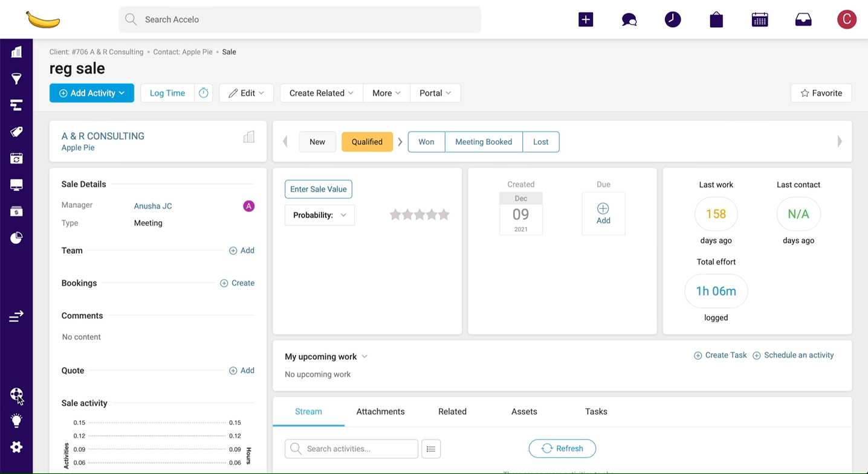Click Enter Sale Value

[319, 189]
